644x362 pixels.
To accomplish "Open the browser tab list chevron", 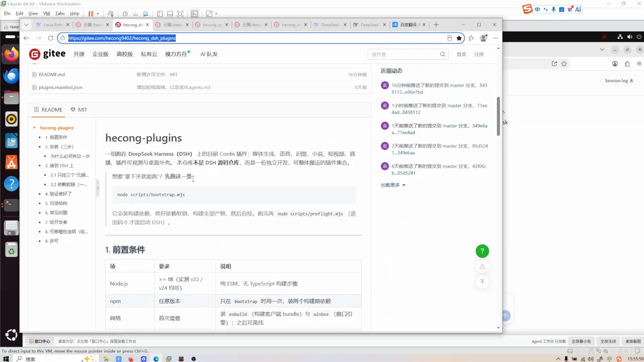I will click(x=26, y=25).
